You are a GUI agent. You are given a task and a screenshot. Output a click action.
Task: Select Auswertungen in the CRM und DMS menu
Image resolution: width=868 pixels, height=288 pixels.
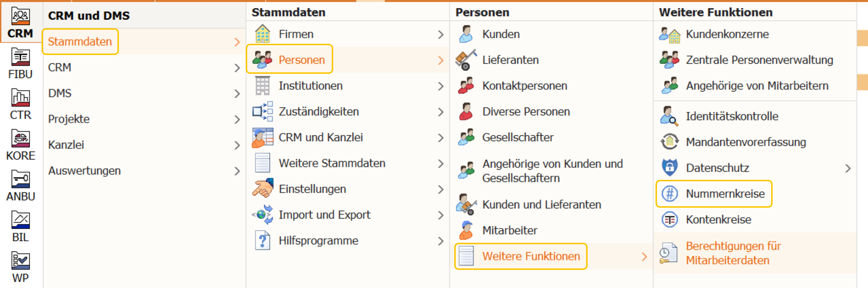coord(84,170)
